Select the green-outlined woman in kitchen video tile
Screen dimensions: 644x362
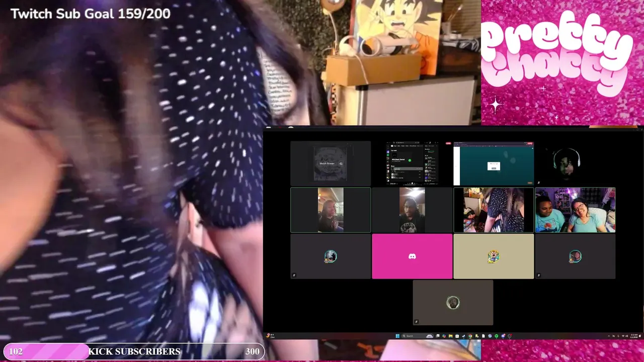click(331, 210)
